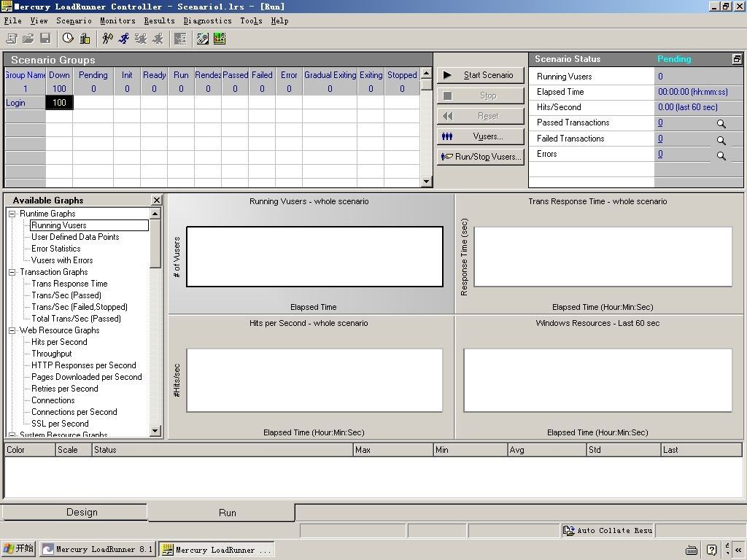Image resolution: width=747 pixels, height=560 pixels.
Task: Click the Auto Collate Results status icon
Action: (x=568, y=530)
